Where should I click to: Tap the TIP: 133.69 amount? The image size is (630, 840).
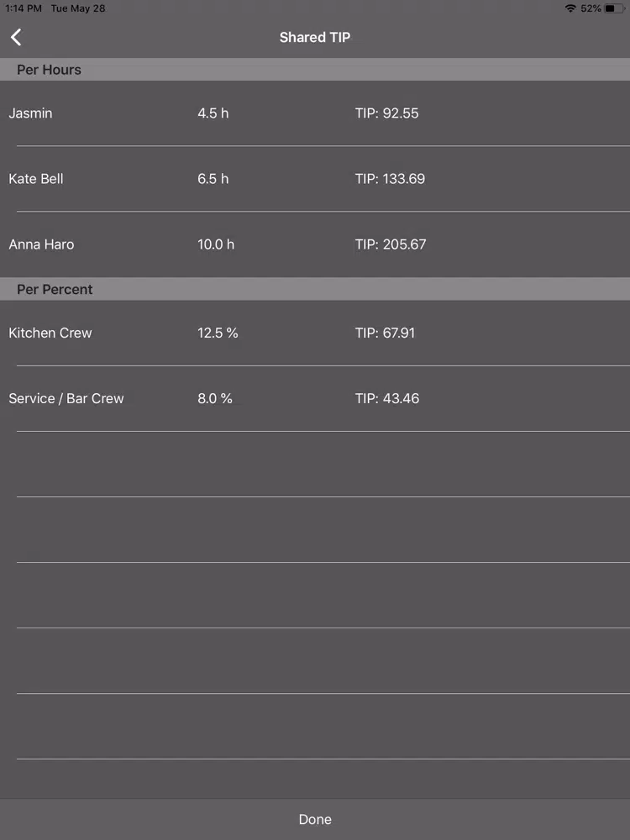click(390, 178)
